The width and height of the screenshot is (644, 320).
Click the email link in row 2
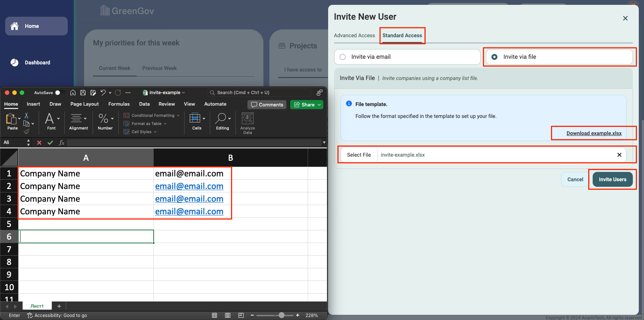coord(189,186)
